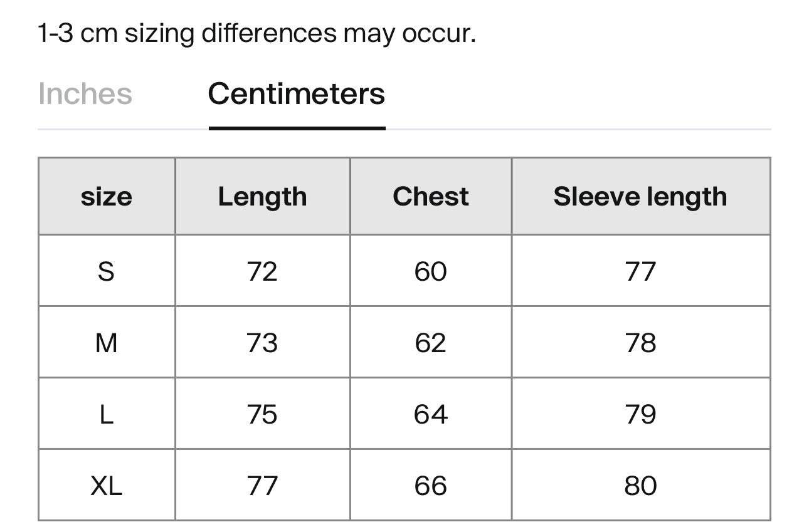Click Length value 77 in XL row
Viewport: 809px width, 532px height.
pos(262,486)
